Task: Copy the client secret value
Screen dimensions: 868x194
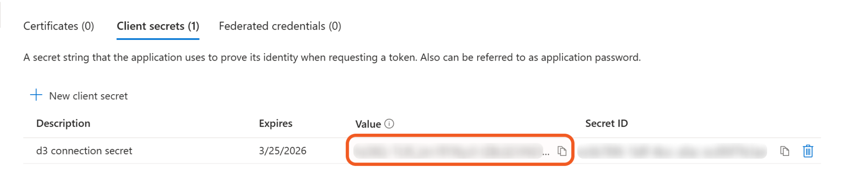Action: click(562, 151)
